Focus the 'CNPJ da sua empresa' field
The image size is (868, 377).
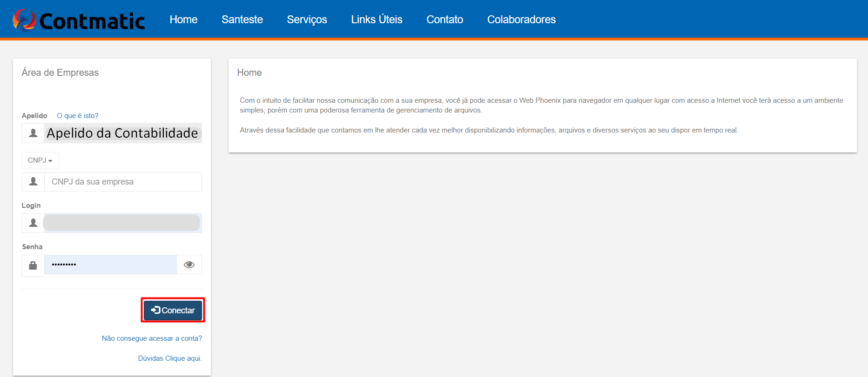123,182
